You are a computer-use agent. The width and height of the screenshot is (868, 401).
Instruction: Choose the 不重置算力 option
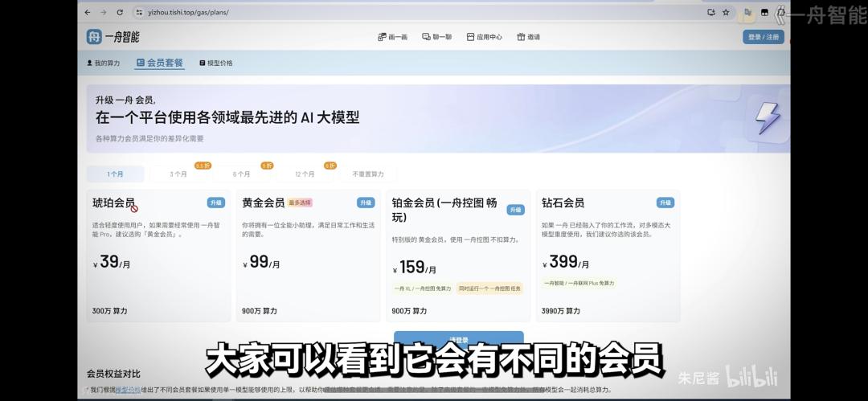pos(369,174)
